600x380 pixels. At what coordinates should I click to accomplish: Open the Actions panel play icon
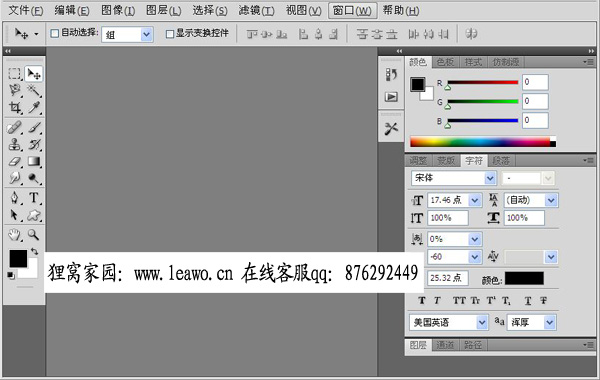391,97
